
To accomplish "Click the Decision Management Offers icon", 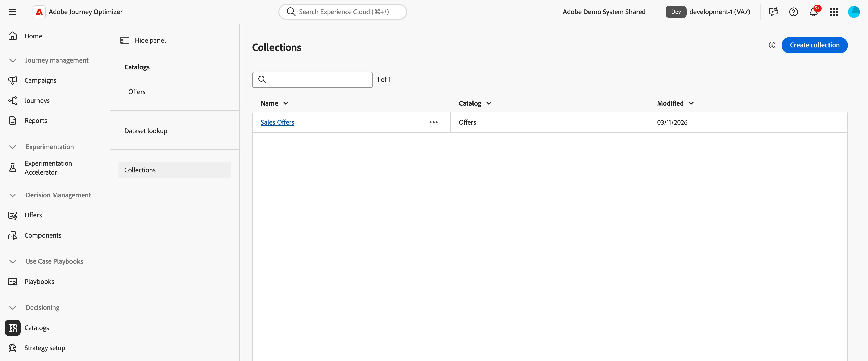I will click(x=13, y=215).
